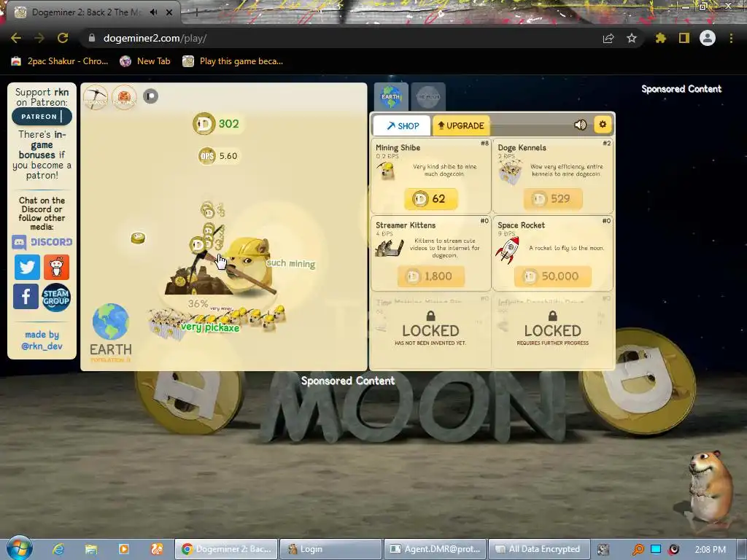Click the Doge Kennels icon

[510, 172]
